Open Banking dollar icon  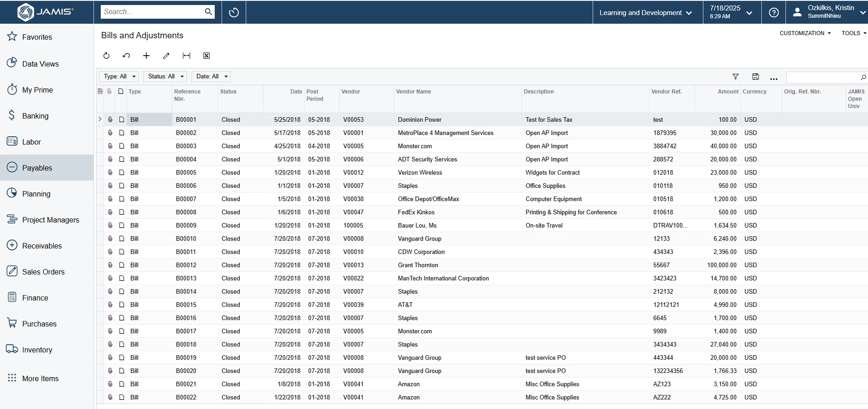[12, 115]
